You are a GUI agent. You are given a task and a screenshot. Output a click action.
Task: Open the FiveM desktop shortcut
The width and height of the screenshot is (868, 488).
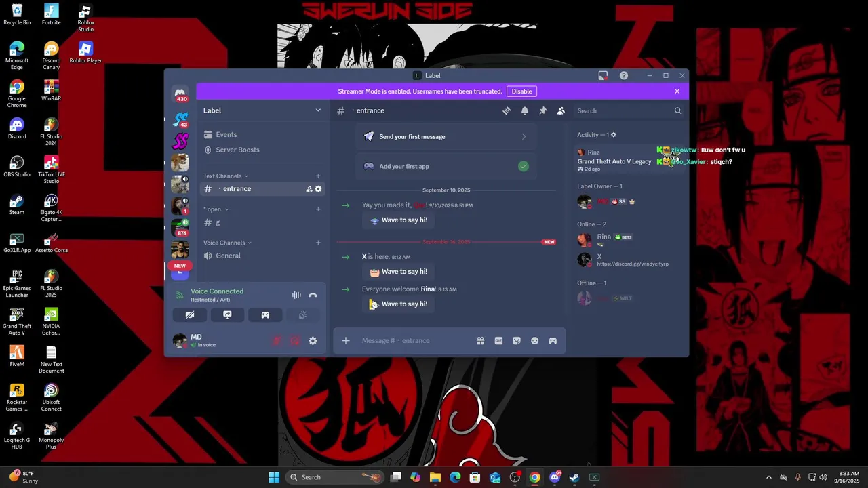(17, 357)
